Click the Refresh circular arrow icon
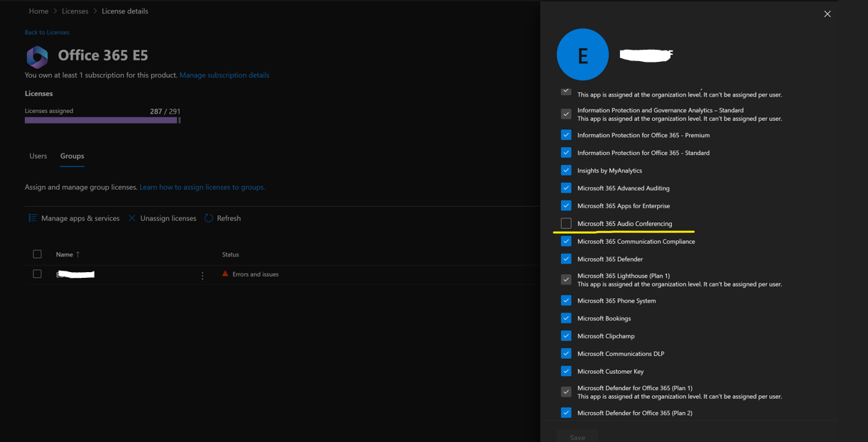The width and height of the screenshot is (868, 442). pos(209,218)
